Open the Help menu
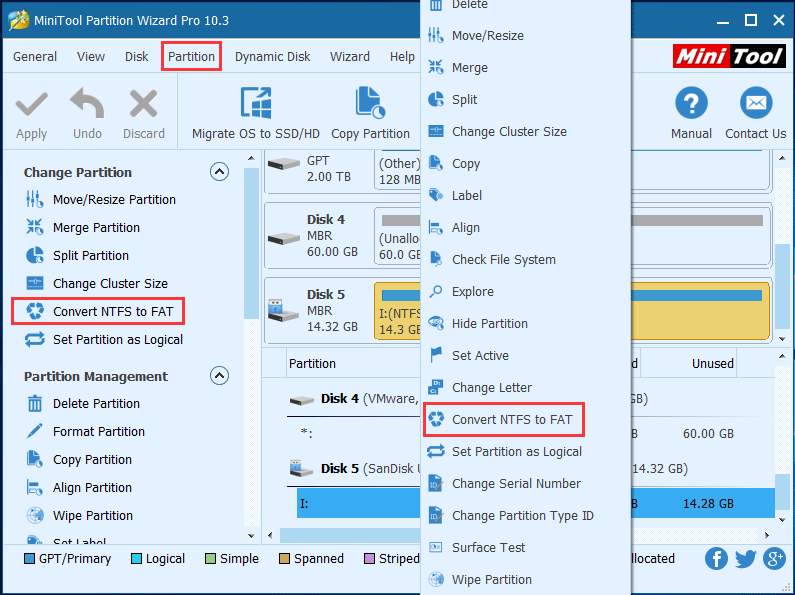The height and width of the screenshot is (595, 795). pos(402,56)
